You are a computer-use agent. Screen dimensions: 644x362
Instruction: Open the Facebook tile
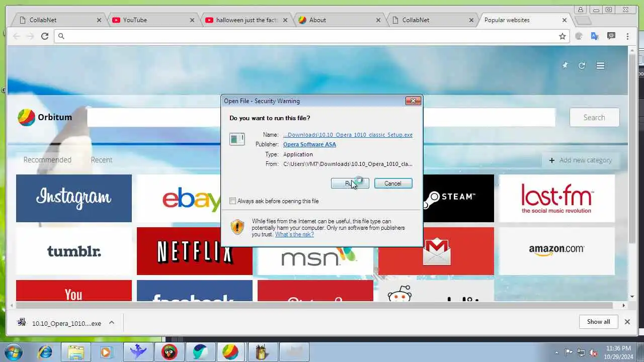194,291
